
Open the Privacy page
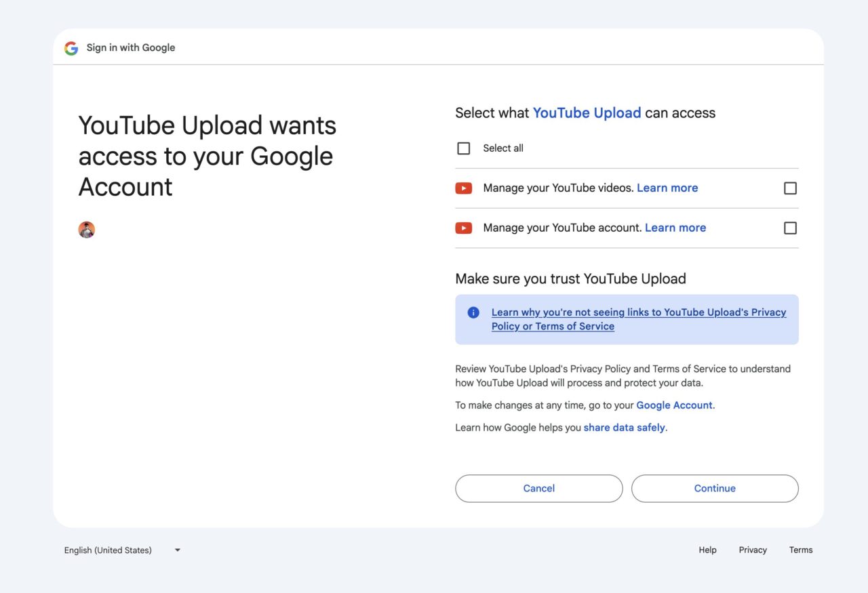753,550
